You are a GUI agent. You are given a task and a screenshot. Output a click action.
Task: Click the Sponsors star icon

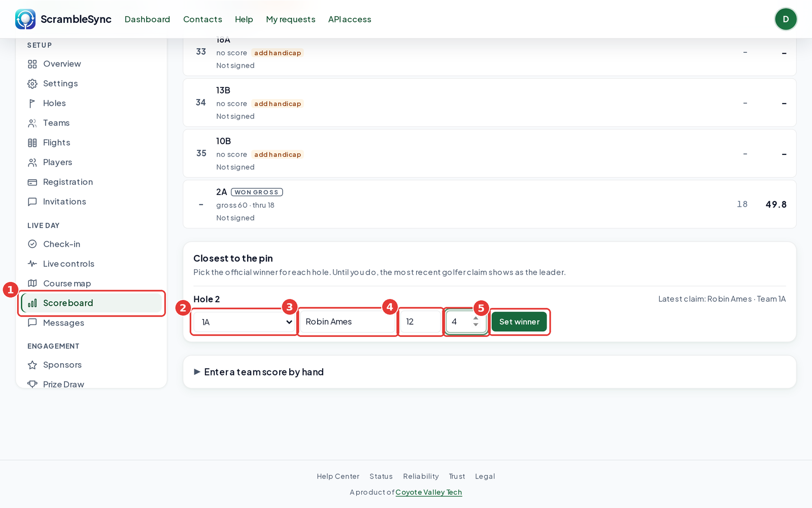pos(32,365)
